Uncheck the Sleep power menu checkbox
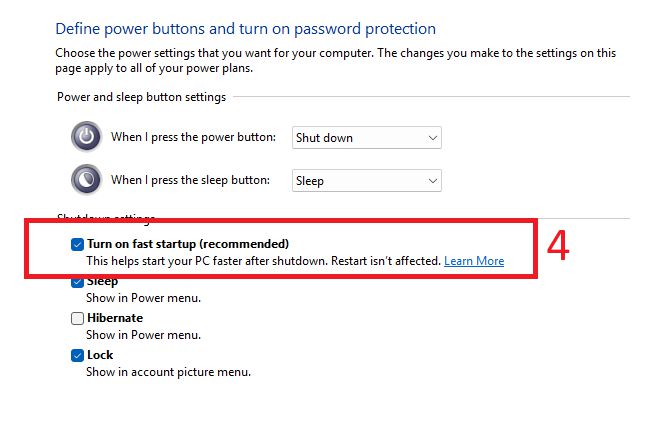 coord(78,282)
